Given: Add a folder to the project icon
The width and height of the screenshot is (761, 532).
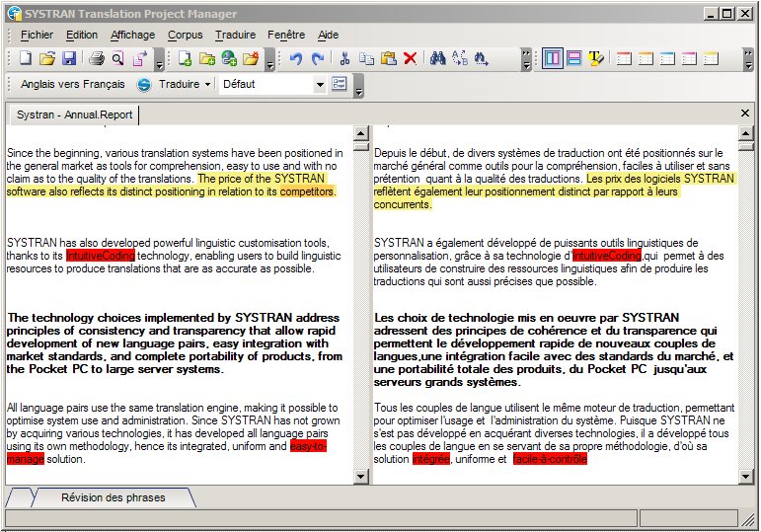Looking at the screenshot, I should coord(207,59).
